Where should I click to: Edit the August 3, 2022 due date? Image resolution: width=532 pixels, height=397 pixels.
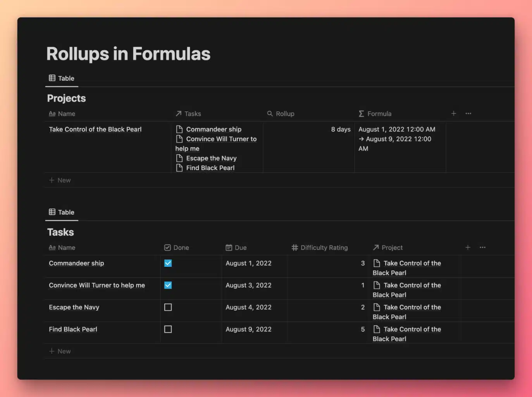[248, 285]
